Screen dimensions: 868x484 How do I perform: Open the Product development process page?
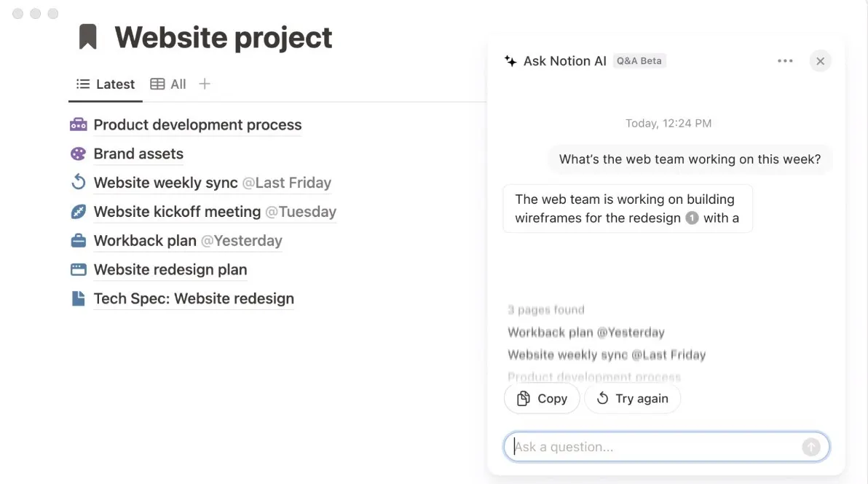click(197, 125)
